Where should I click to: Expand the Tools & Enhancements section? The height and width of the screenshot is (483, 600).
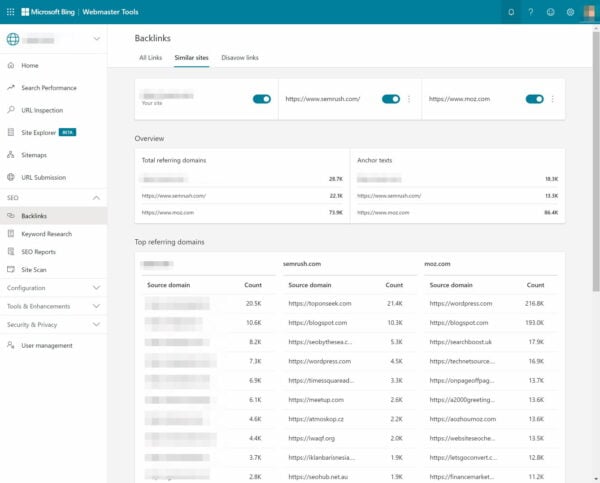coord(96,306)
